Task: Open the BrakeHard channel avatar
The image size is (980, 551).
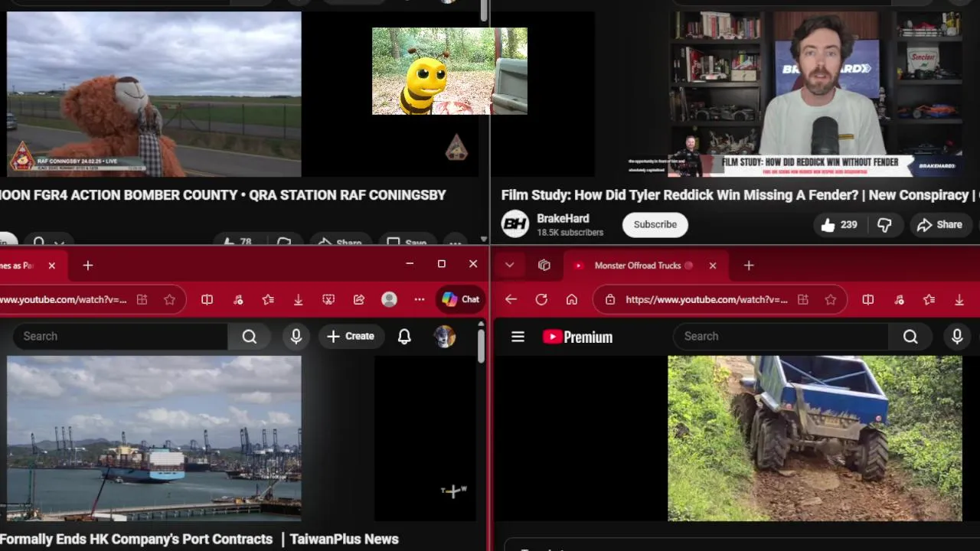Action: pos(515,224)
